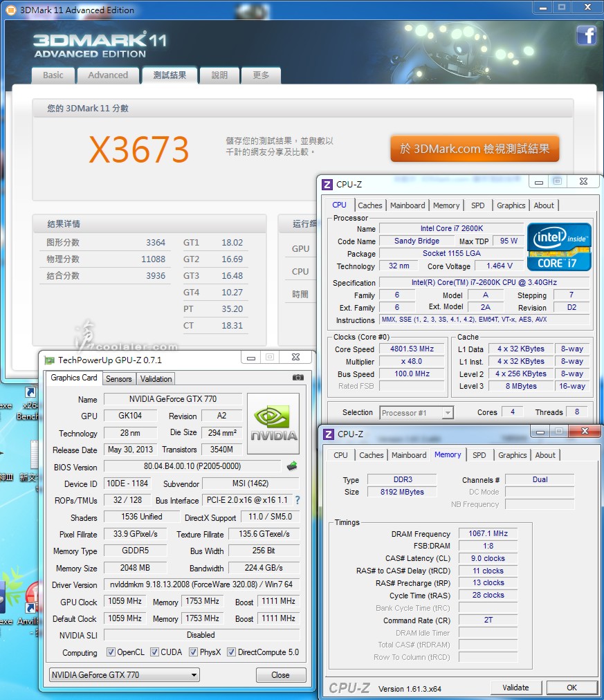Open the 說明 tab in 3DMark
604x700 pixels.
(x=219, y=75)
